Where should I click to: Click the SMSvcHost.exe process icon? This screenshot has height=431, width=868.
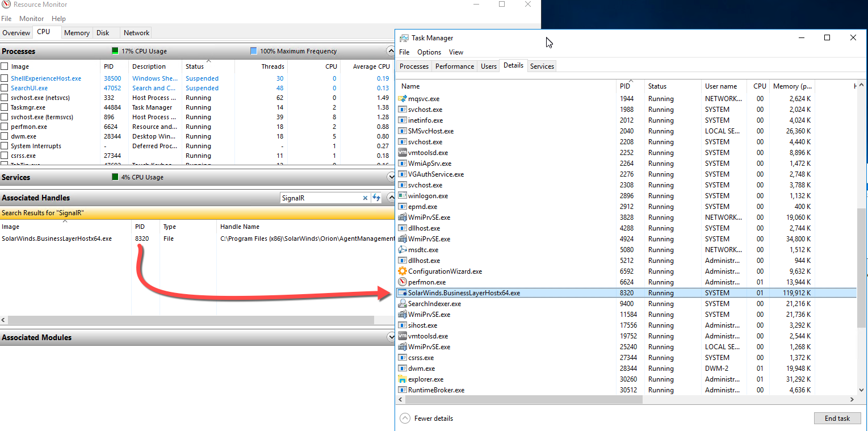pyautogui.click(x=402, y=131)
